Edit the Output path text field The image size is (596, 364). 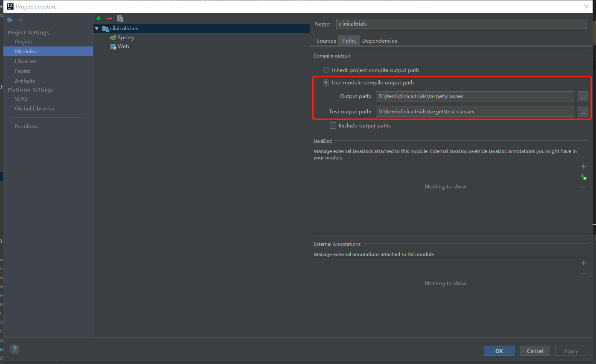click(x=475, y=96)
